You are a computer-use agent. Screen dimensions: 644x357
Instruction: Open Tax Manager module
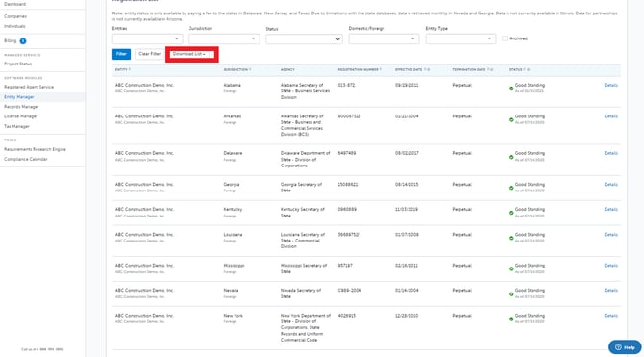(x=17, y=127)
